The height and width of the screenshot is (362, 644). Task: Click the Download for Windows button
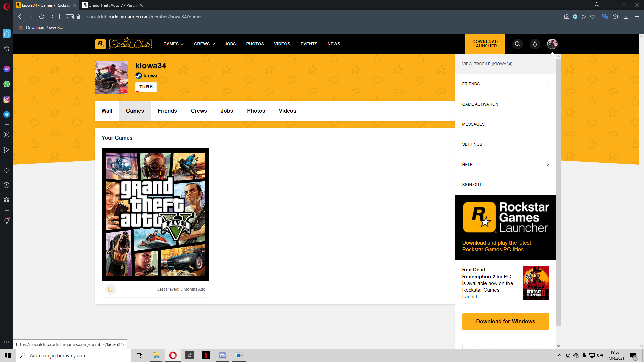point(505,321)
